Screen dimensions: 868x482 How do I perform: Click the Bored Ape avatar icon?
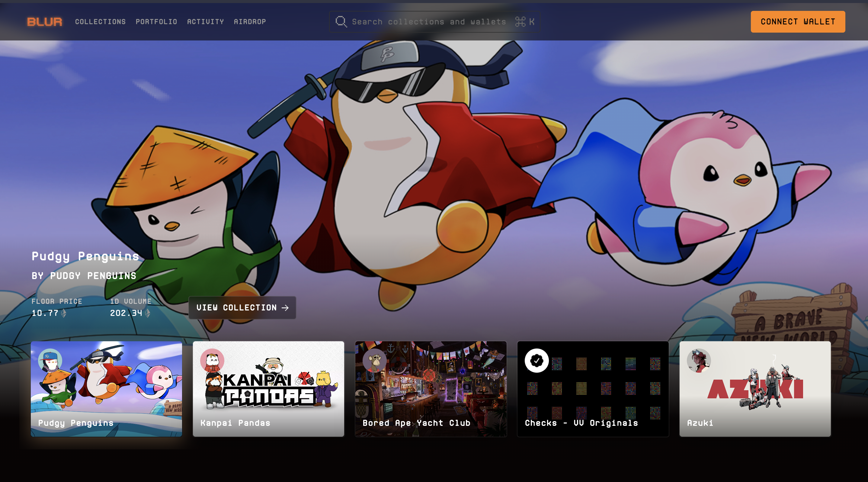point(374,360)
